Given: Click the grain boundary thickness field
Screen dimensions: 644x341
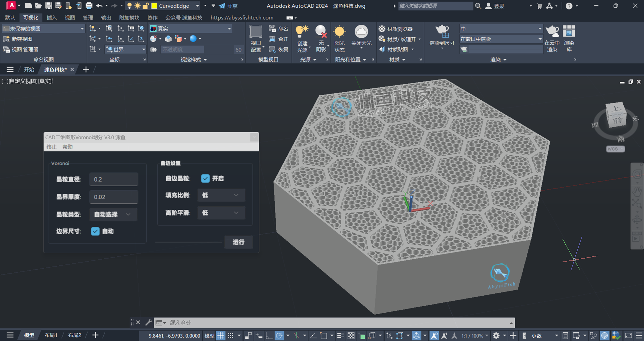Looking at the screenshot, I should tap(114, 197).
